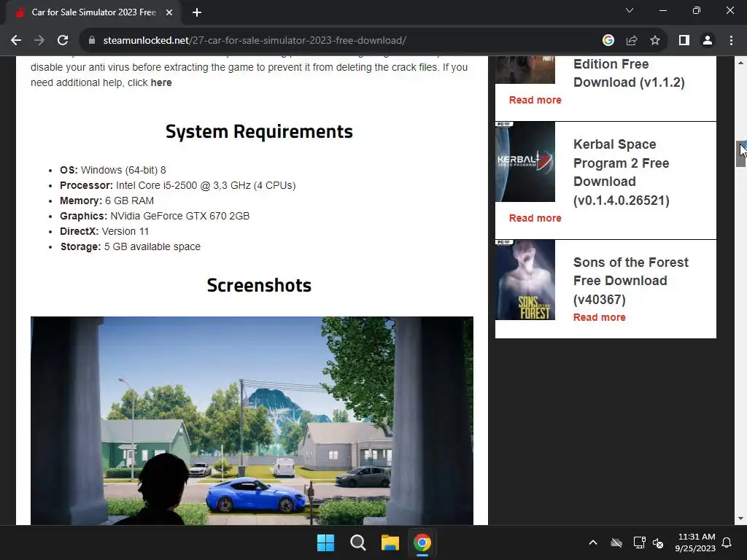Click the Screenshots heading
This screenshot has width=747, height=560.
[259, 285]
